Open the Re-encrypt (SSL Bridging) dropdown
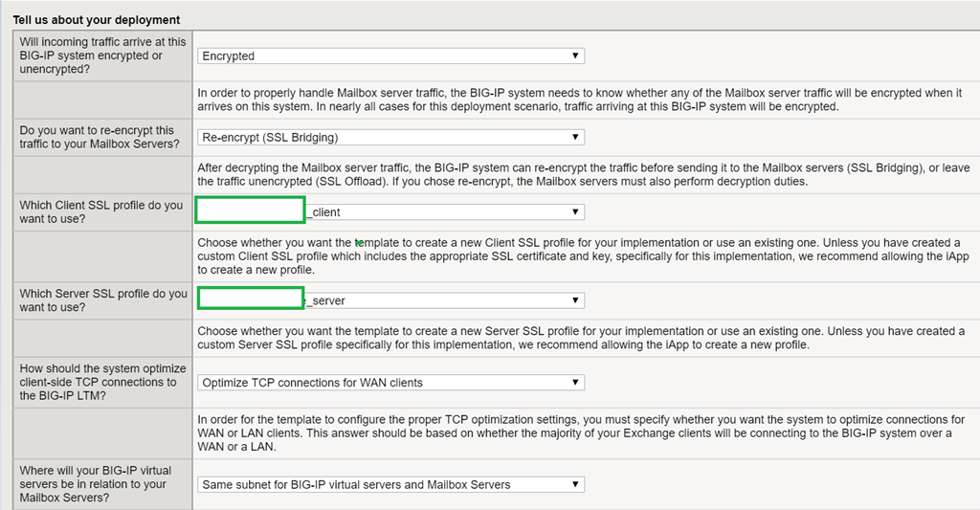980x510 pixels. click(x=391, y=137)
